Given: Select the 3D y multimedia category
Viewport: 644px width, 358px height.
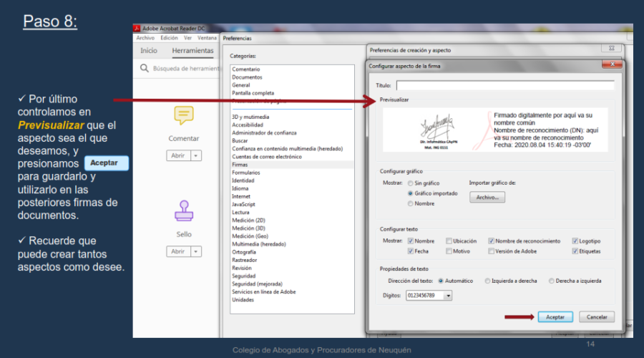Looking at the screenshot, I should point(250,117).
